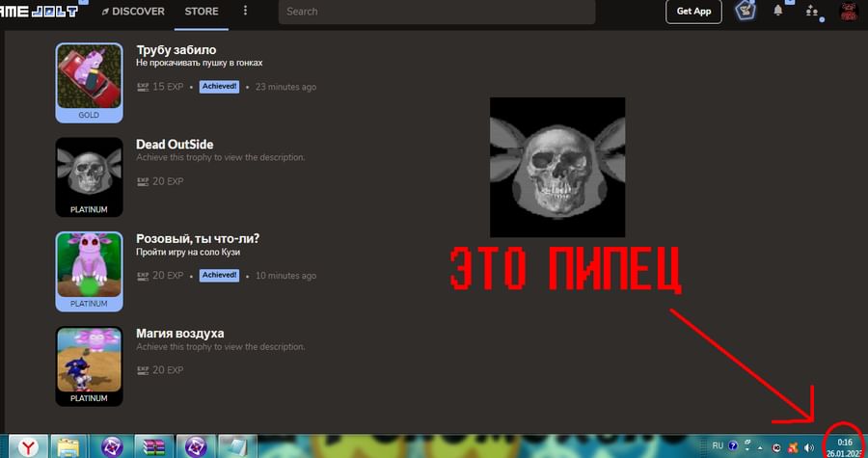Open the notifications bell
Screen dimensions: 868x458
click(777, 11)
